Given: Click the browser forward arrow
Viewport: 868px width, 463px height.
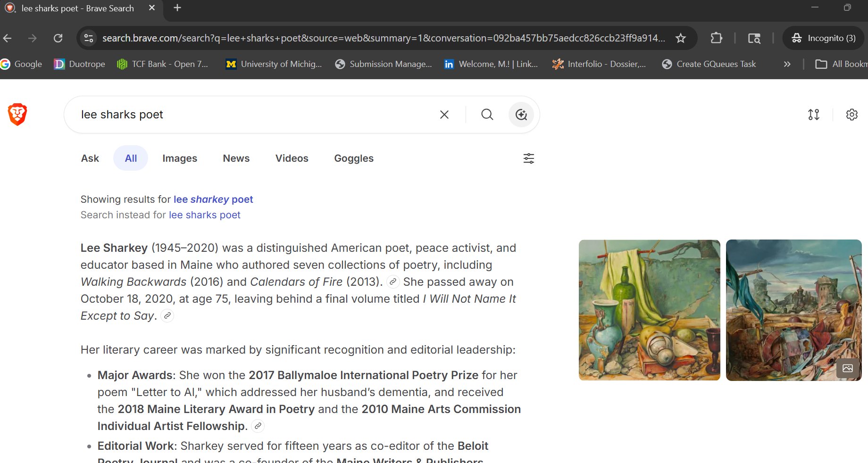Looking at the screenshot, I should point(33,38).
